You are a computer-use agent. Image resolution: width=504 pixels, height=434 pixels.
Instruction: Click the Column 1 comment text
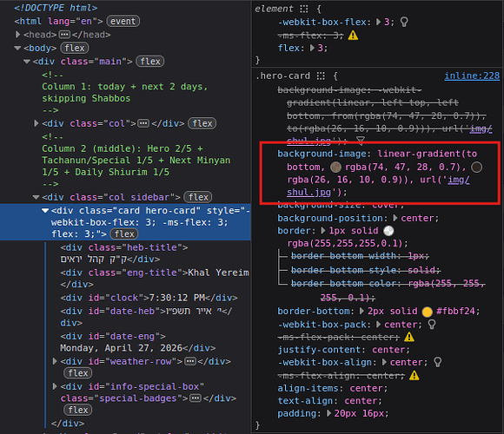(x=125, y=93)
